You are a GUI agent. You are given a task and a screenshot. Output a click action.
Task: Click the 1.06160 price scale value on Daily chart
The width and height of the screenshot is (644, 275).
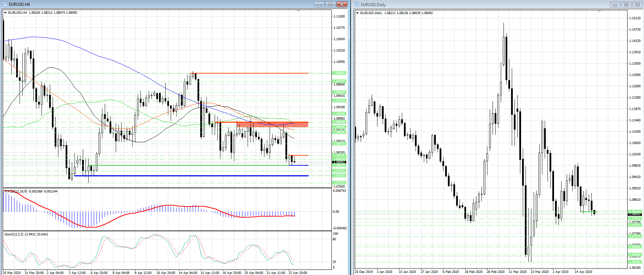pos(635,267)
